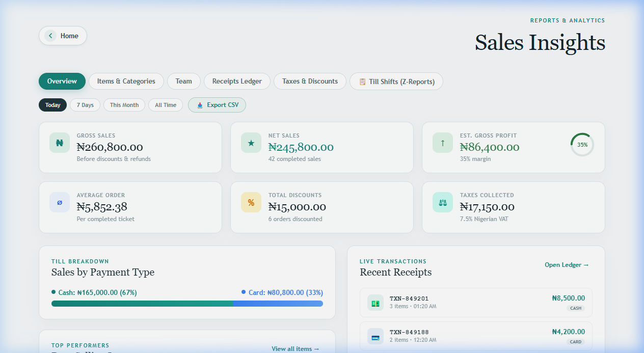Click the Recent Receipts heading
The image size is (644, 353).
point(396,272)
